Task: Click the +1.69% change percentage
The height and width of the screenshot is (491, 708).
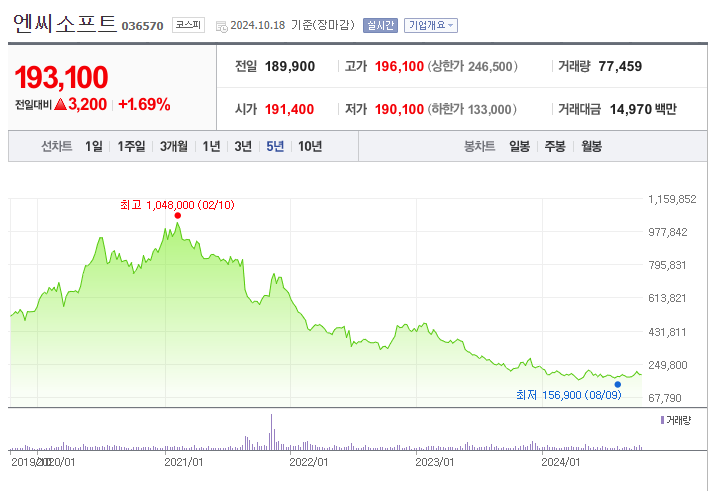Action: tap(144, 105)
